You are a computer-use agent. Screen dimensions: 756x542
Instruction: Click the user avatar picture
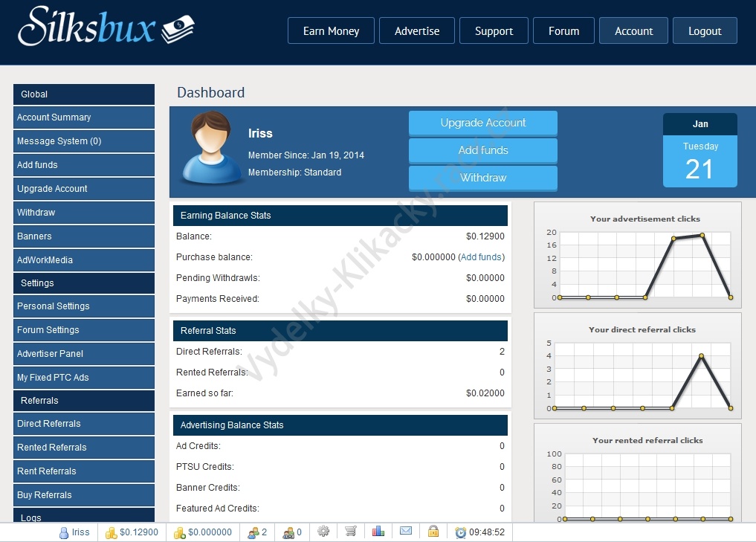210,147
